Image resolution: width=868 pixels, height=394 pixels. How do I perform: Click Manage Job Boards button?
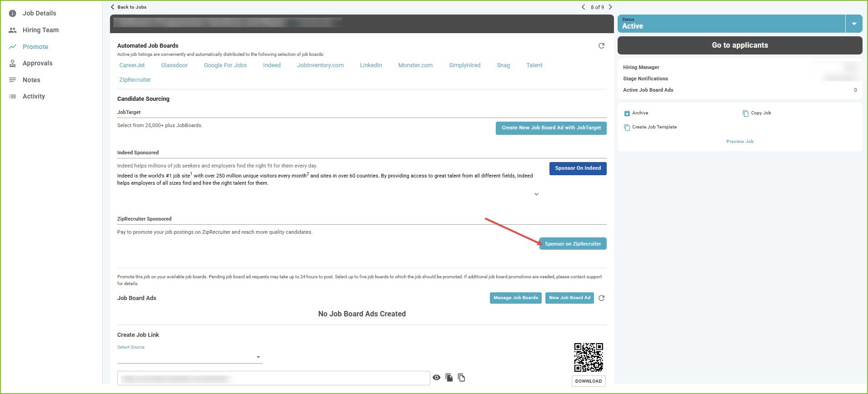point(516,298)
